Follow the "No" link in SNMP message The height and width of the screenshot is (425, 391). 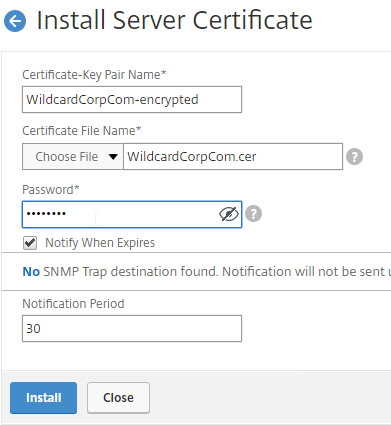pos(31,272)
